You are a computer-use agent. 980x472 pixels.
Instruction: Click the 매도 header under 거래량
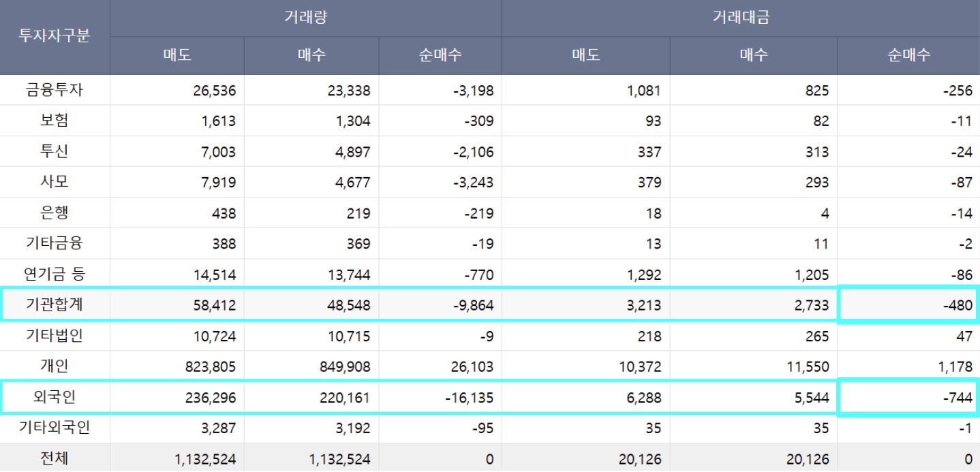[x=177, y=56]
